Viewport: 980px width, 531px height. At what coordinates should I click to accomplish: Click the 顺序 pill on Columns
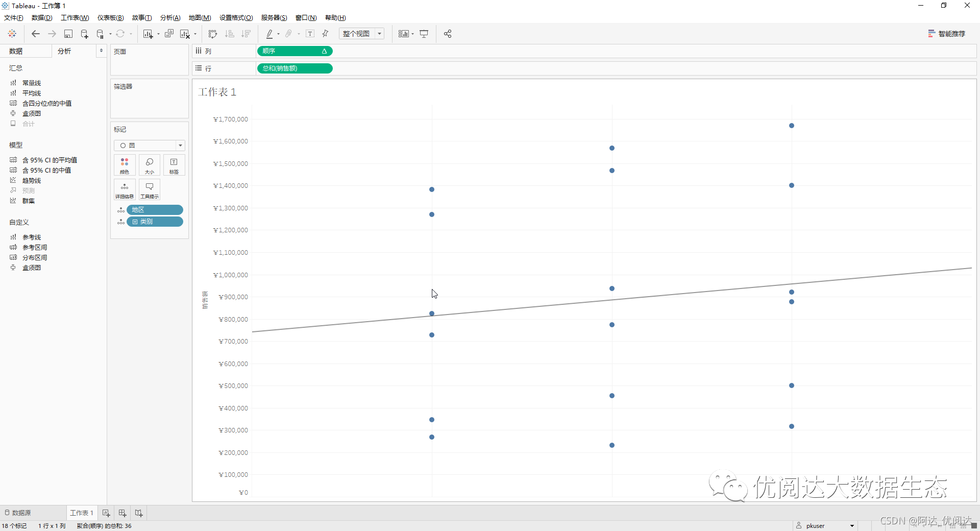[295, 51]
